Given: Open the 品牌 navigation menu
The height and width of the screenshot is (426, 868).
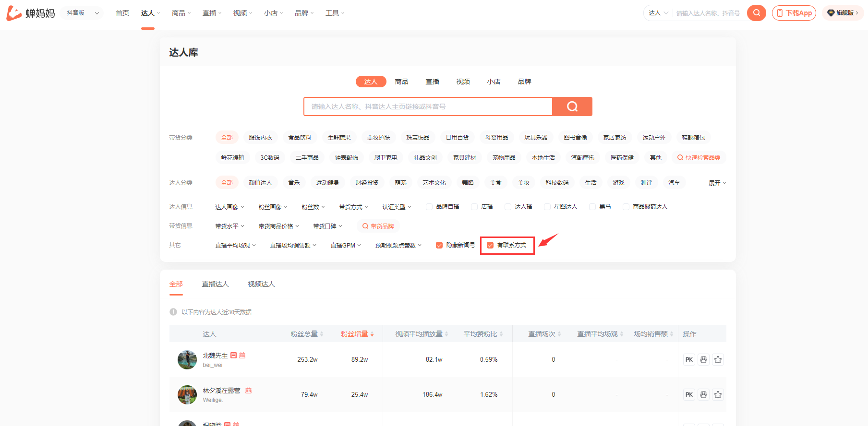Looking at the screenshot, I should tap(304, 13).
